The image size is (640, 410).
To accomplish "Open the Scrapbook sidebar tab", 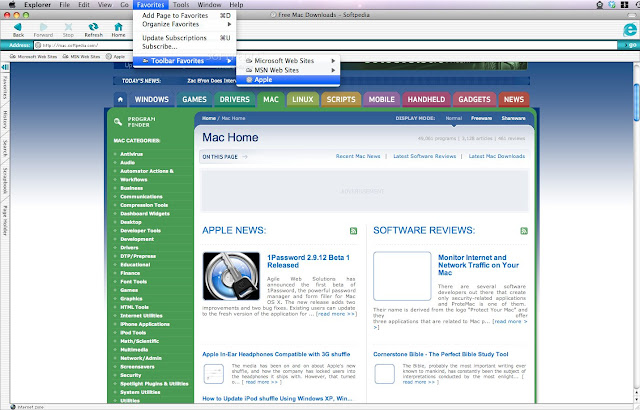I will 4,181.
